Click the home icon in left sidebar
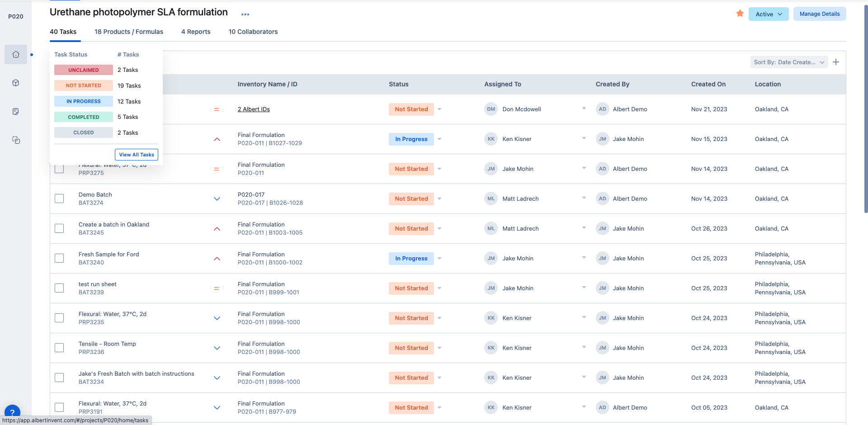 point(16,55)
